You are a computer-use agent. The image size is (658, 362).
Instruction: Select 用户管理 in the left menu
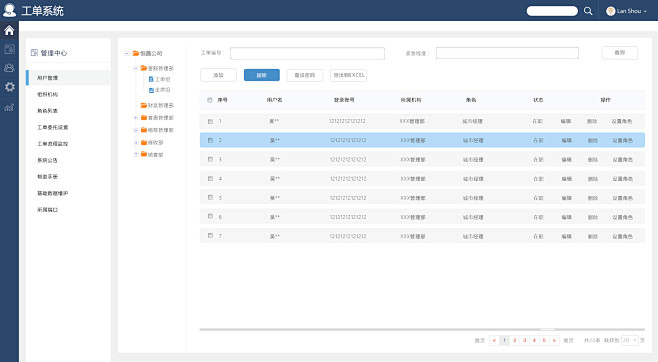point(68,78)
